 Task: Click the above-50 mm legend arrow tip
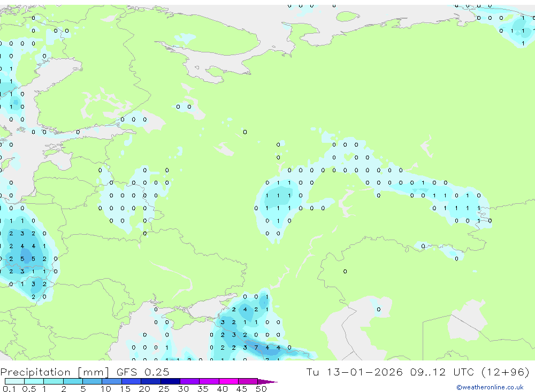coord(268,381)
